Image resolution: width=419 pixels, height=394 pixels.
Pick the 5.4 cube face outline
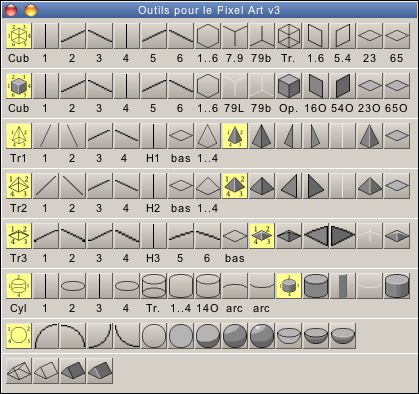tap(343, 36)
